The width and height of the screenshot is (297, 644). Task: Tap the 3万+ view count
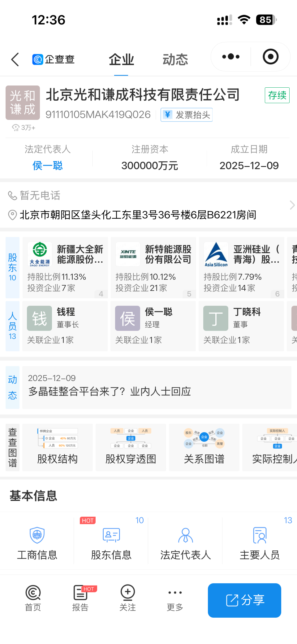24,128
